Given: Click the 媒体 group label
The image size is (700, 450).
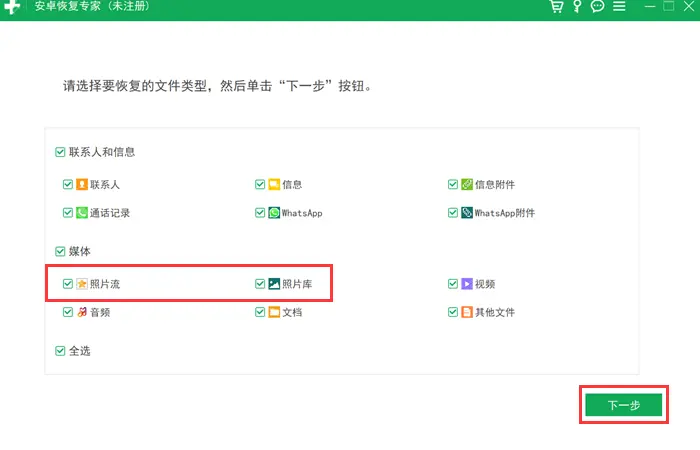Looking at the screenshot, I should [x=79, y=251].
